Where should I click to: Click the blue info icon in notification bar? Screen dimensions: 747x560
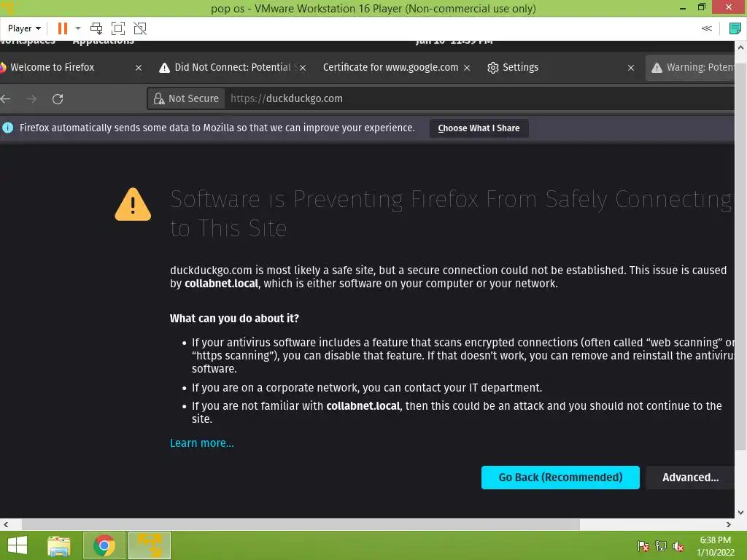point(7,128)
